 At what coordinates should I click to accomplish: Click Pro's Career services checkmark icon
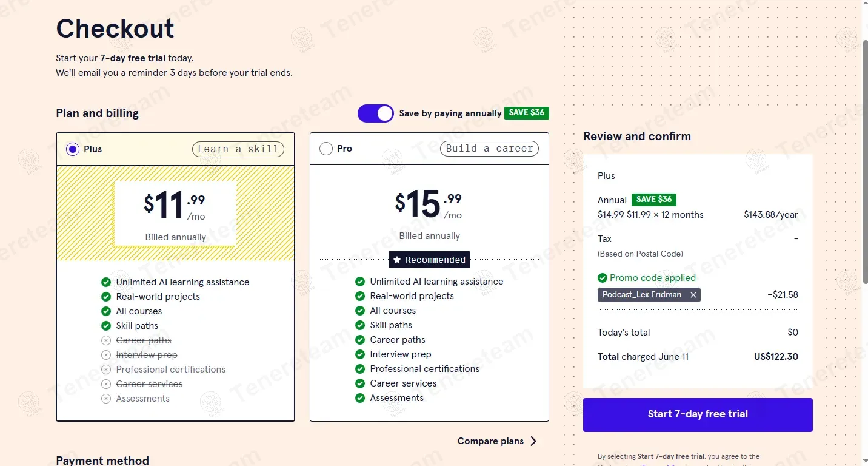pos(360,383)
